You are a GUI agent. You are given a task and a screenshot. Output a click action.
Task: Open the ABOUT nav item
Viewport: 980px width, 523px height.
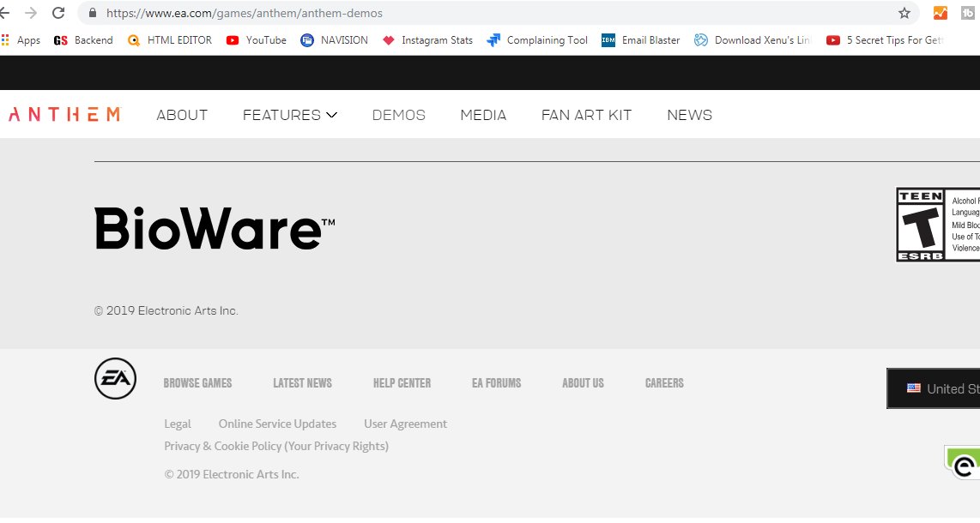point(182,115)
